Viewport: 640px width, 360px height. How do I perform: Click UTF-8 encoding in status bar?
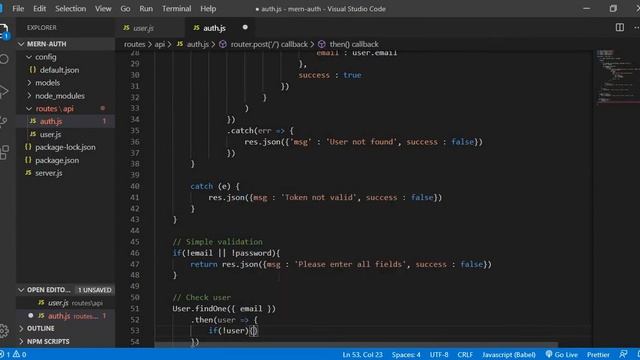[x=439, y=354]
